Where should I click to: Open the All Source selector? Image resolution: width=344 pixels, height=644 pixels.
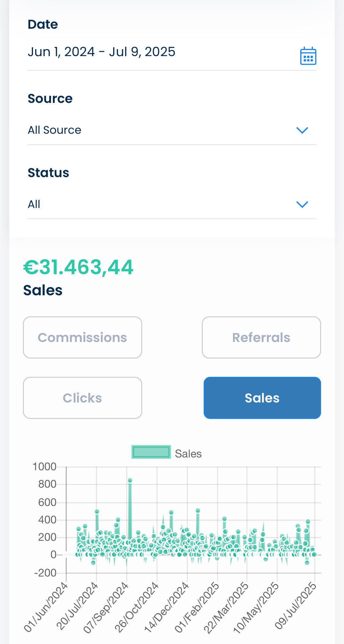coord(54,130)
